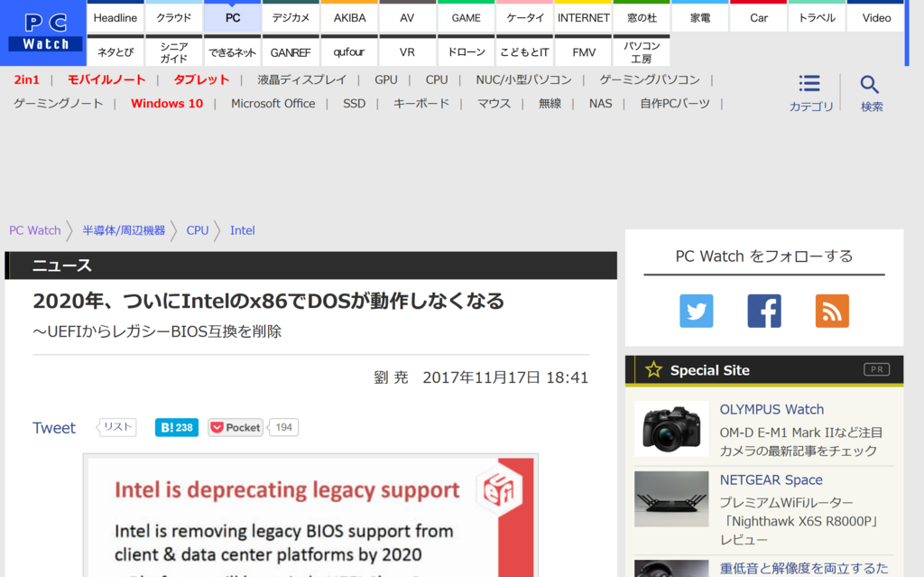Save article with Pocket button
The image size is (924, 577).
(236, 427)
